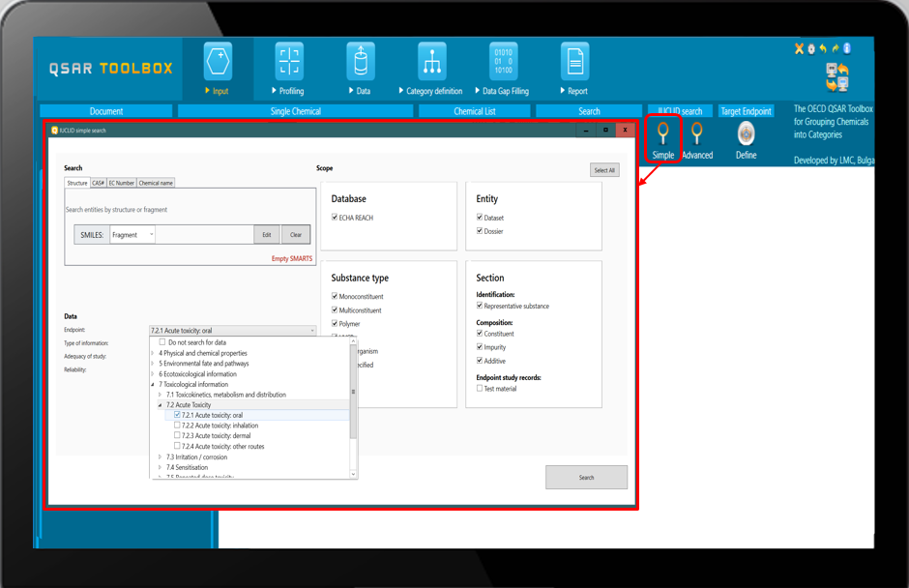Switch to the EC Number tab
The image size is (909, 588).
(122, 183)
